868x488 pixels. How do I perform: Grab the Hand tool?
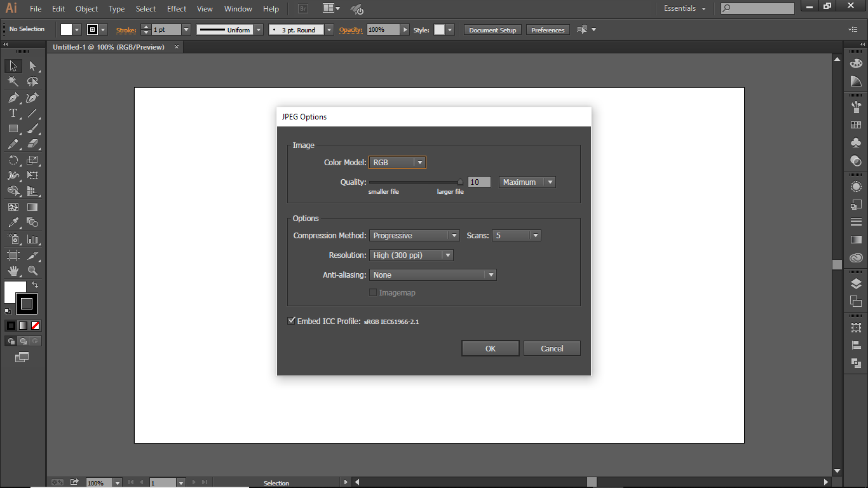13,270
